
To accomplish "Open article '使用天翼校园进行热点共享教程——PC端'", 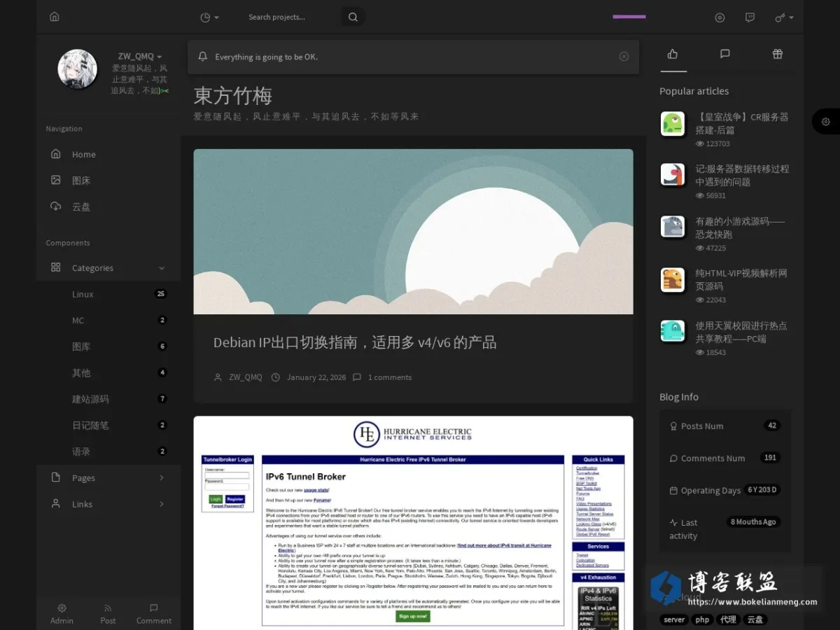I will (741, 332).
